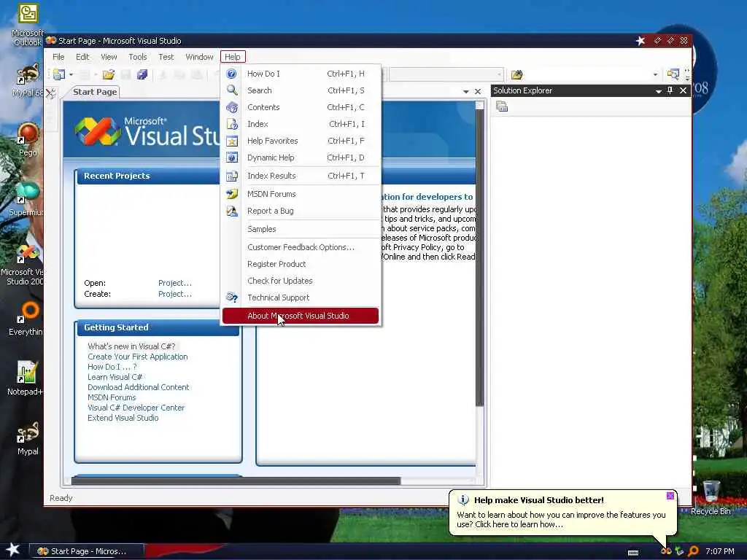
Task: Choose Help Favorites from Help menu
Action: tap(301, 141)
